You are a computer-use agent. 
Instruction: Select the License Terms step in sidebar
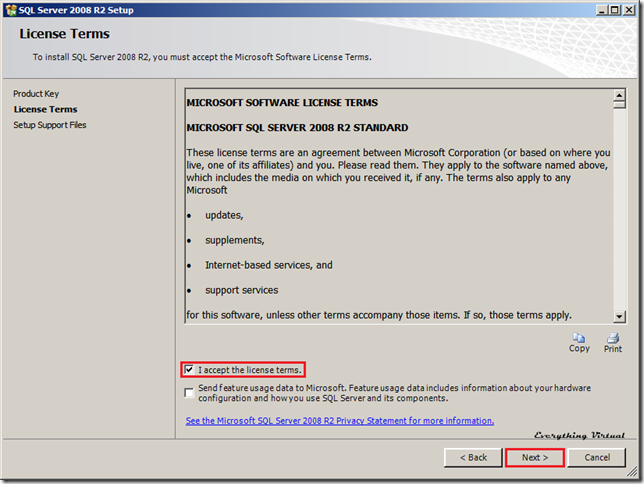click(x=46, y=109)
